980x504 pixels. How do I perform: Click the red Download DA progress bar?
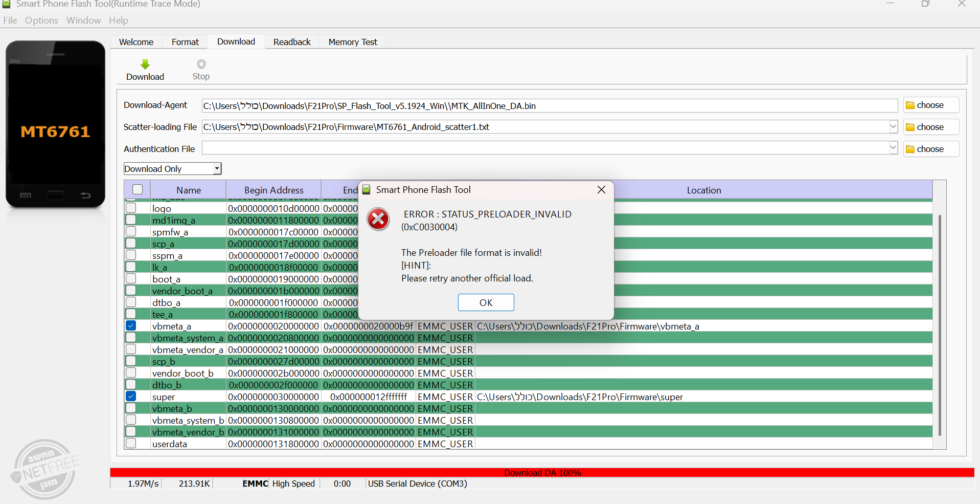(542, 472)
